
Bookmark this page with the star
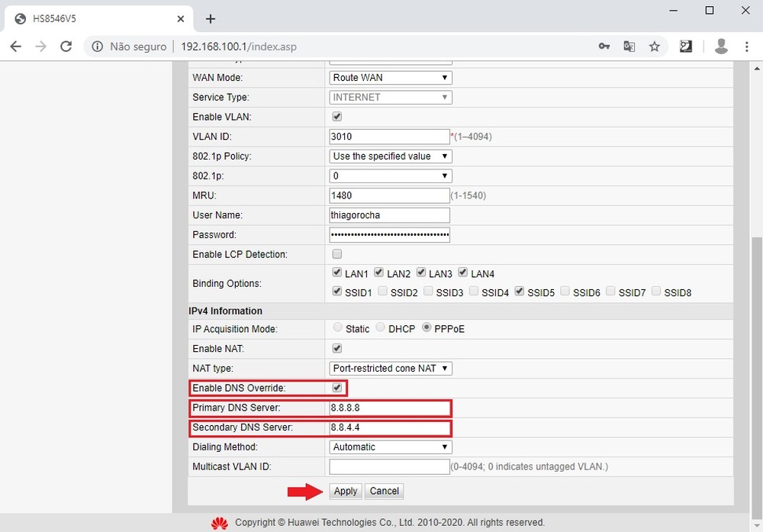point(655,47)
